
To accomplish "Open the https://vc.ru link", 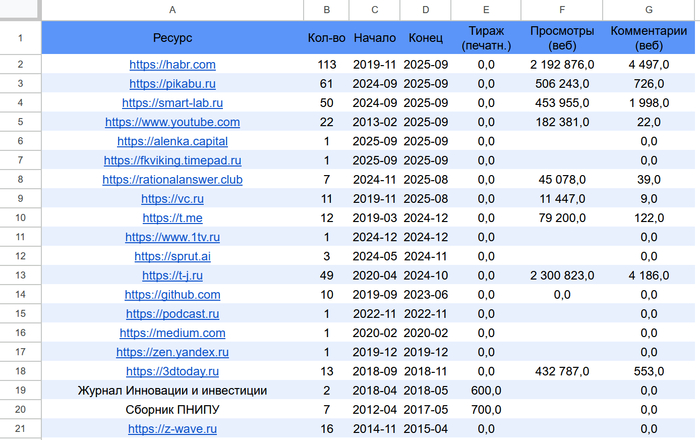I will [172, 199].
